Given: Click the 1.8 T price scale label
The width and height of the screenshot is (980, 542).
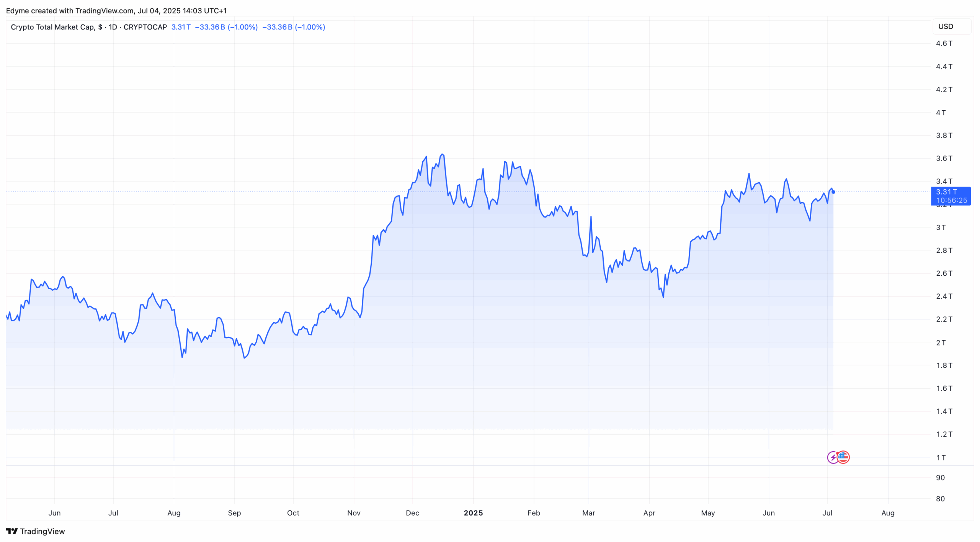Looking at the screenshot, I should [944, 365].
